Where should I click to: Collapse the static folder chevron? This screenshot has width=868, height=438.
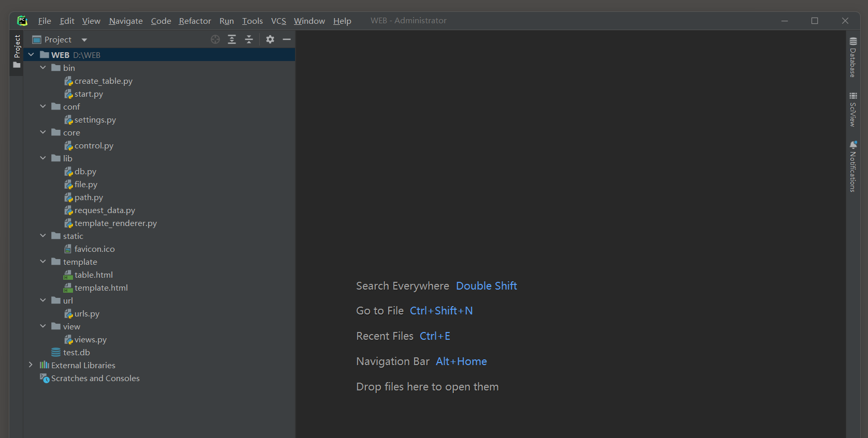(43, 236)
